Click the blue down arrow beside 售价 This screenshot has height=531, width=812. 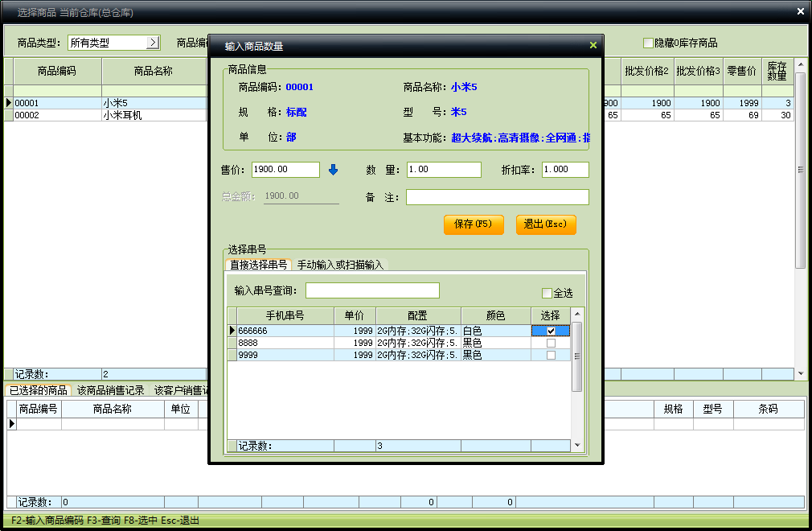[x=333, y=170]
